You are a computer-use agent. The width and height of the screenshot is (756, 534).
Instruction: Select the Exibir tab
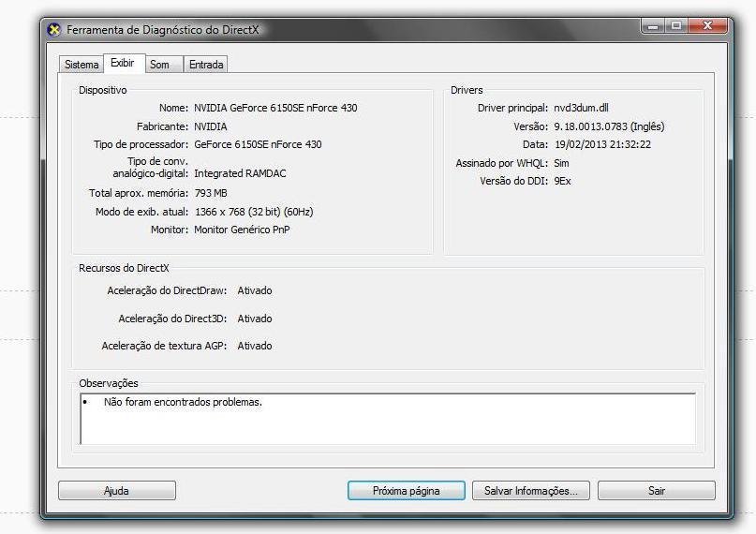pyautogui.click(x=123, y=63)
